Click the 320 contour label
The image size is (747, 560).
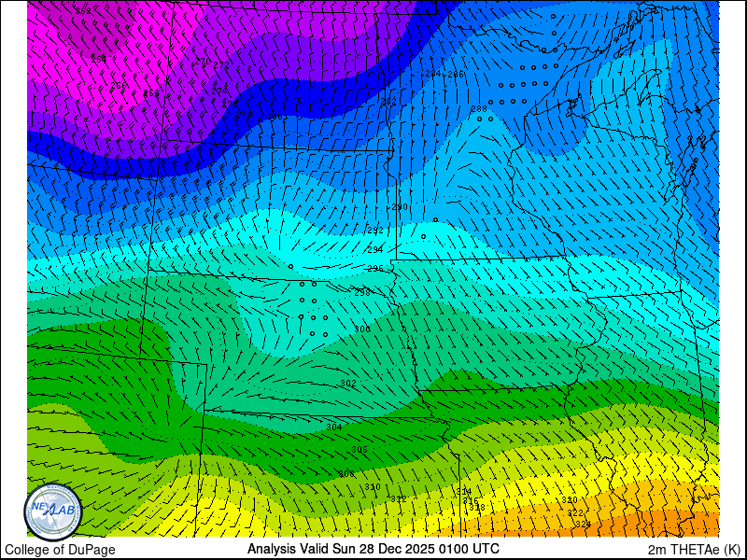570,500
